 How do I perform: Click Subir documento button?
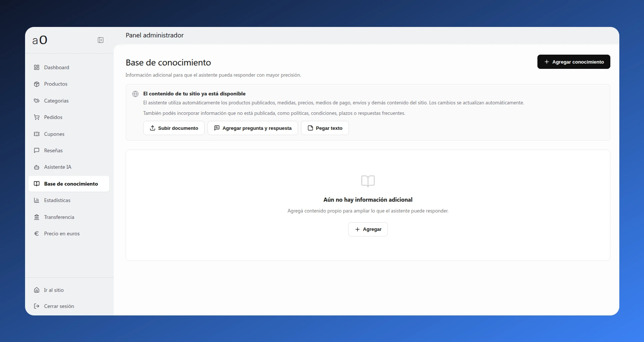[174, 128]
